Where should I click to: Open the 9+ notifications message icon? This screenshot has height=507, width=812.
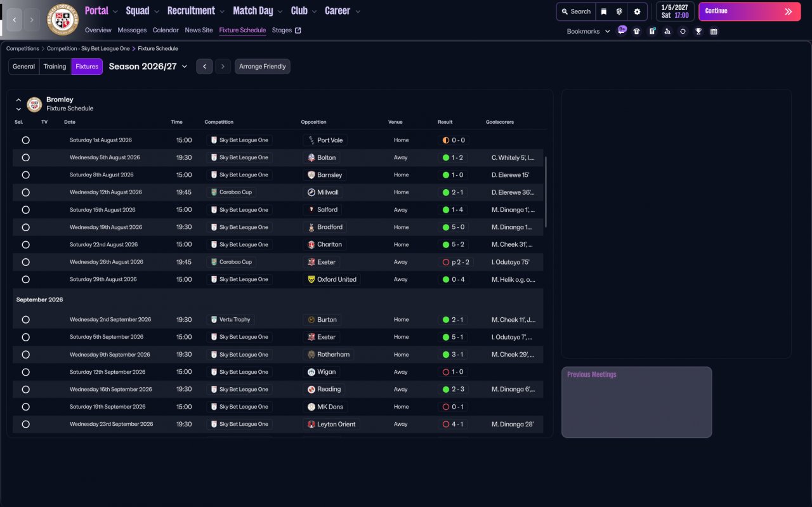tap(622, 30)
